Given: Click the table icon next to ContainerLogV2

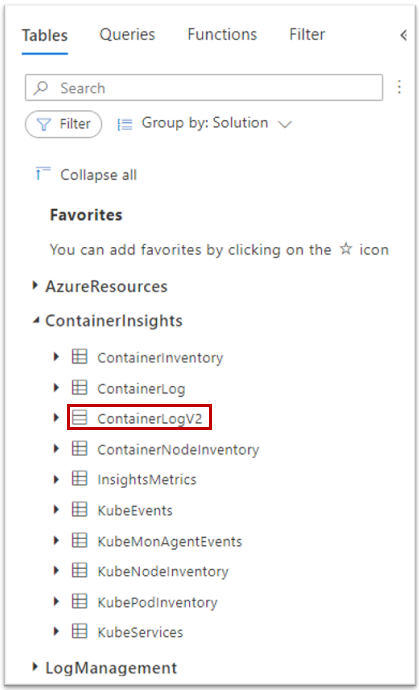Looking at the screenshot, I should (79, 418).
